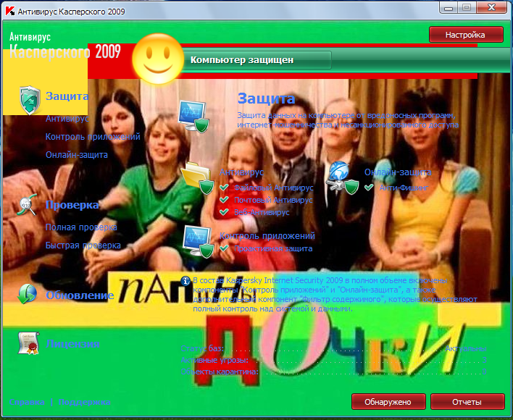The image size is (513, 420).
Task: Select the Проверка section in sidebar
Action: point(72,205)
